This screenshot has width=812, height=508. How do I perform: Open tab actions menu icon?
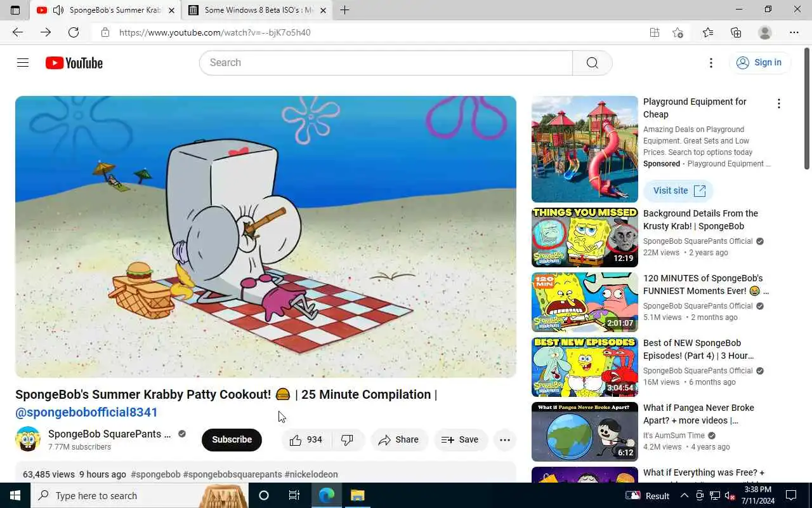[x=15, y=10]
